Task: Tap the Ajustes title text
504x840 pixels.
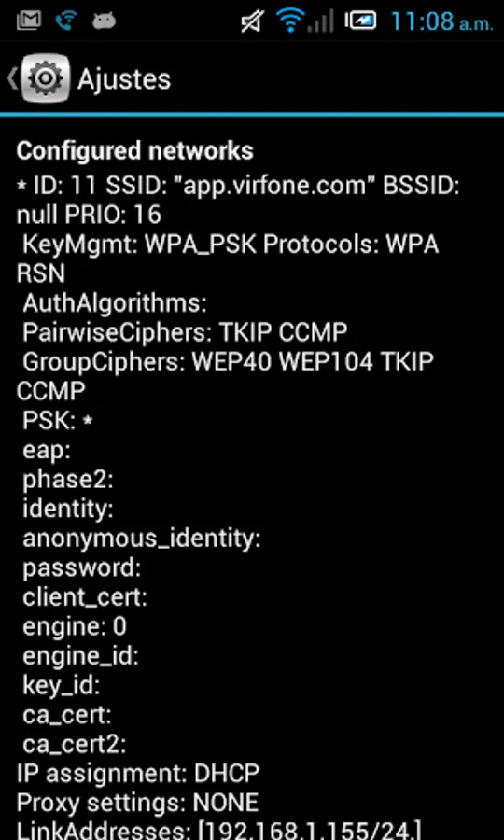Action: tap(124, 79)
